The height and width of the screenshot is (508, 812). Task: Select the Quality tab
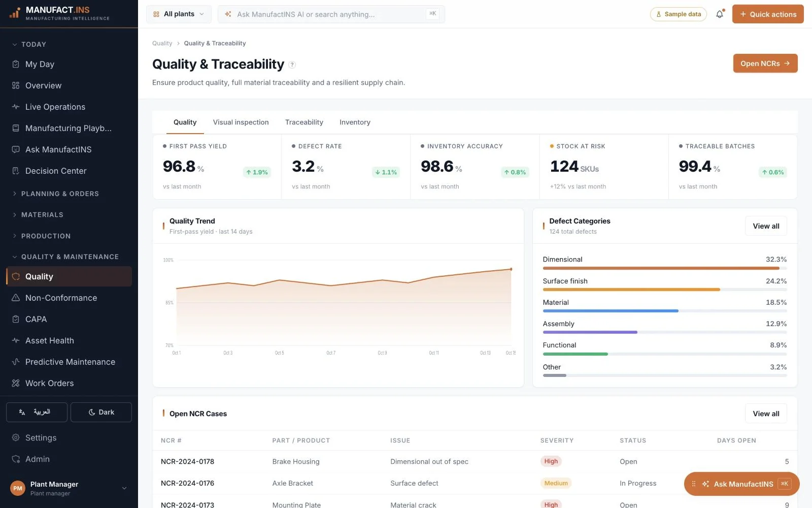coord(185,122)
